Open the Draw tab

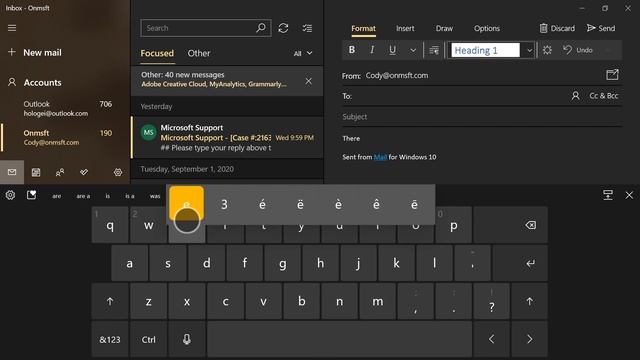click(444, 28)
